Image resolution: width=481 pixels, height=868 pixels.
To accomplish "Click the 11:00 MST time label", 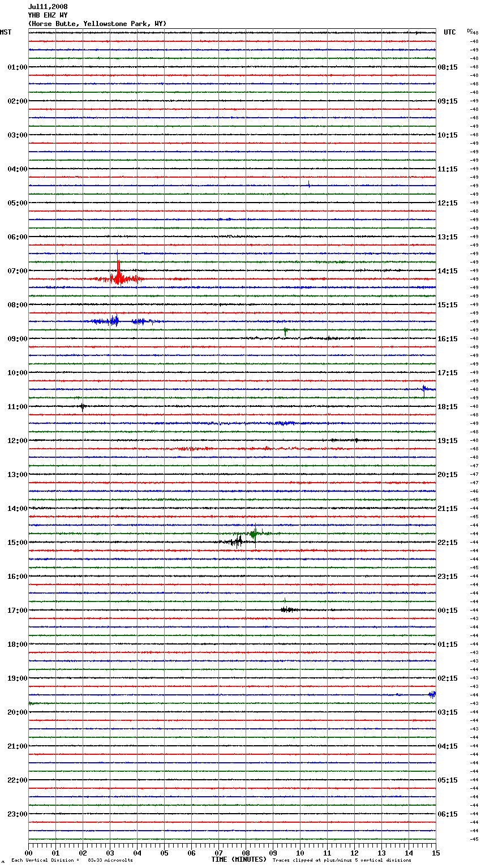I will point(18,407).
